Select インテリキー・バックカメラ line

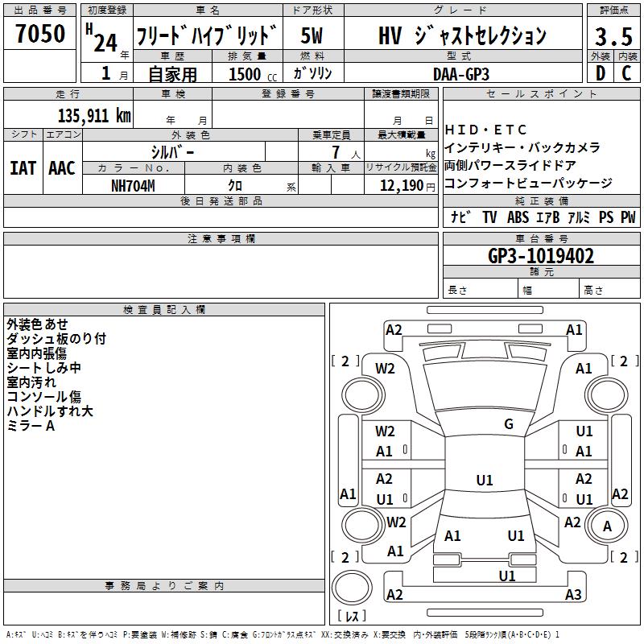522,147
